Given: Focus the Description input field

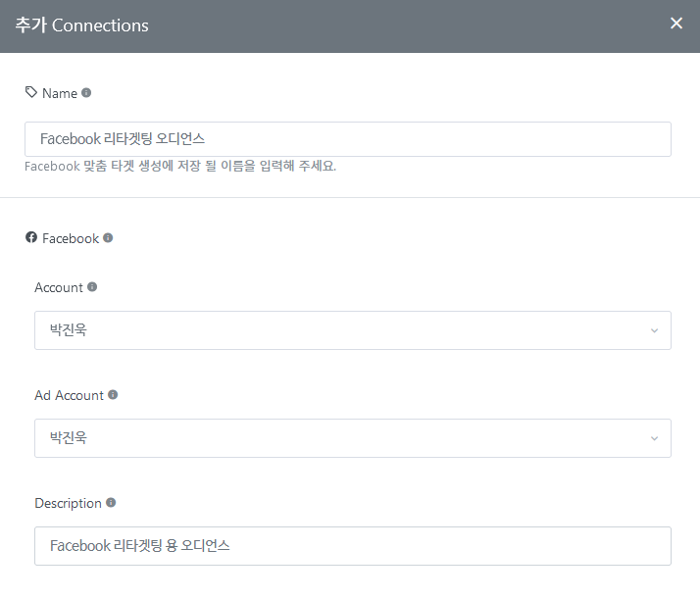Looking at the screenshot, I should click(x=353, y=546).
